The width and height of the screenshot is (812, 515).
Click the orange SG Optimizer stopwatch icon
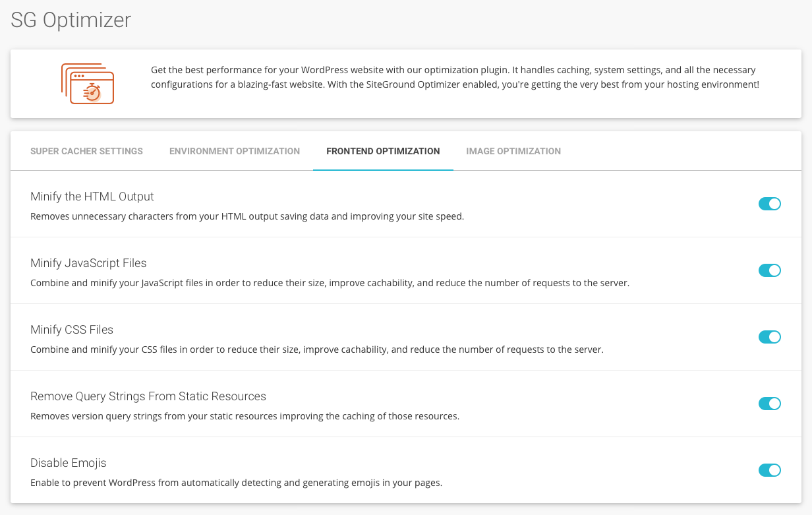tap(88, 84)
